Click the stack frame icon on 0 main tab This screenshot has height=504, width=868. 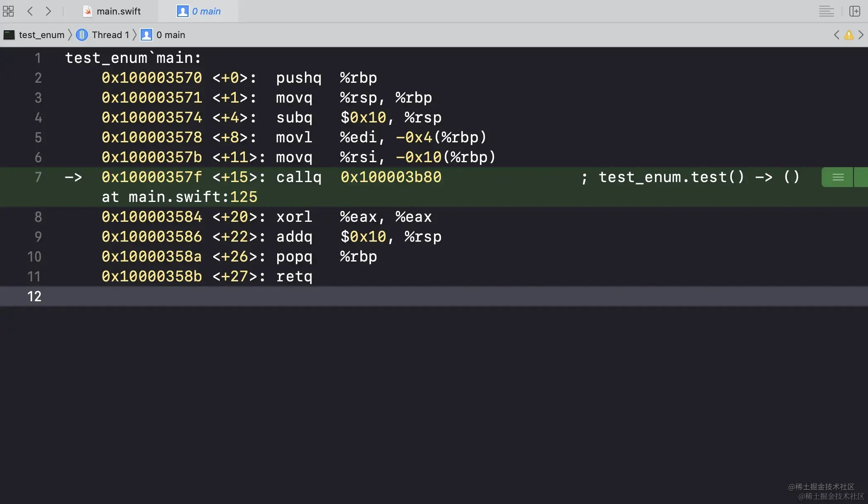pos(183,11)
